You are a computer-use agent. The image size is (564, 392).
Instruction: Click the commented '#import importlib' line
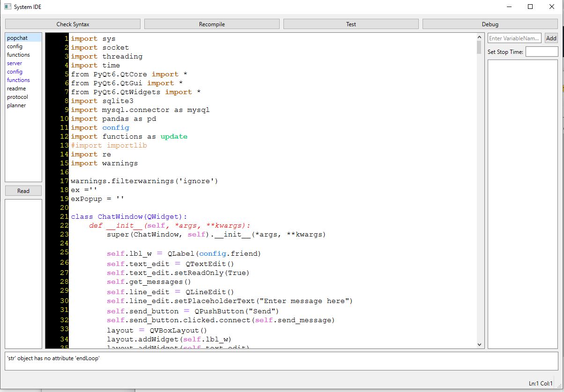pyautogui.click(x=109, y=146)
